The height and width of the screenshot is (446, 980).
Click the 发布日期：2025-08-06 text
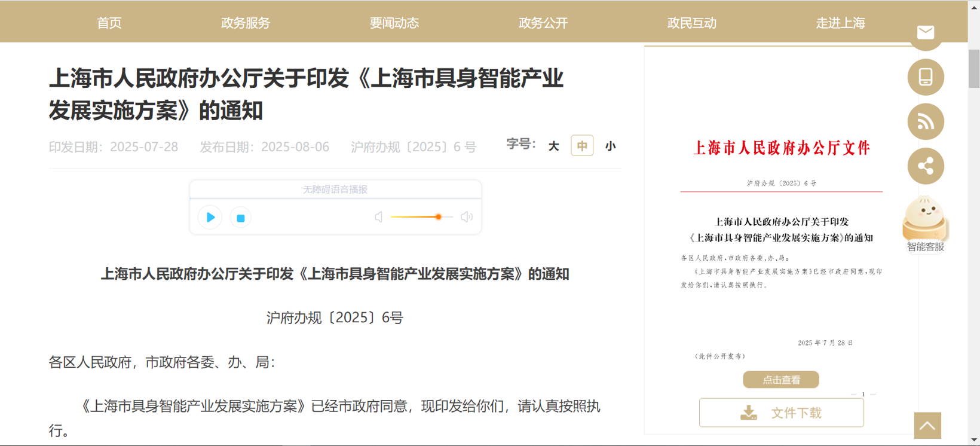click(x=265, y=147)
